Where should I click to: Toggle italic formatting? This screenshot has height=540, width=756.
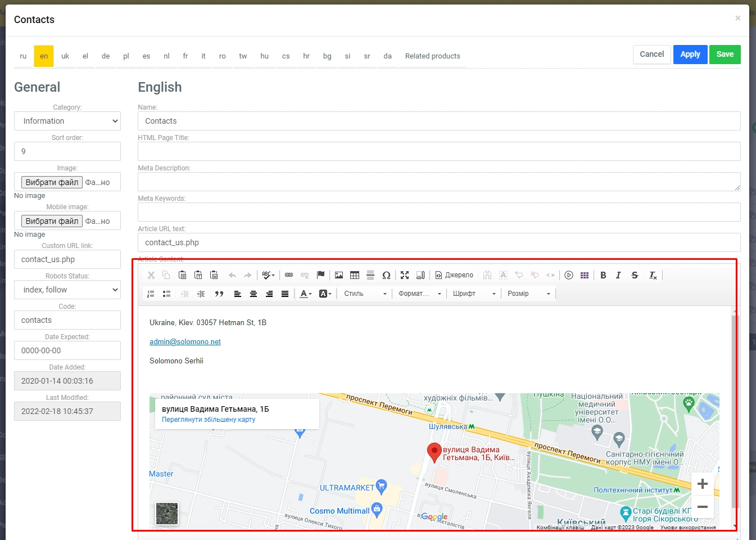click(x=618, y=275)
